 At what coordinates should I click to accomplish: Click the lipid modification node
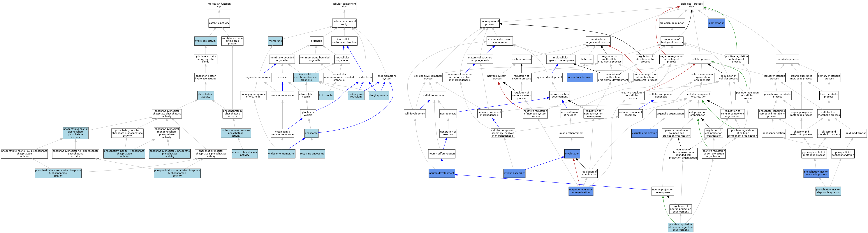[856, 133]
